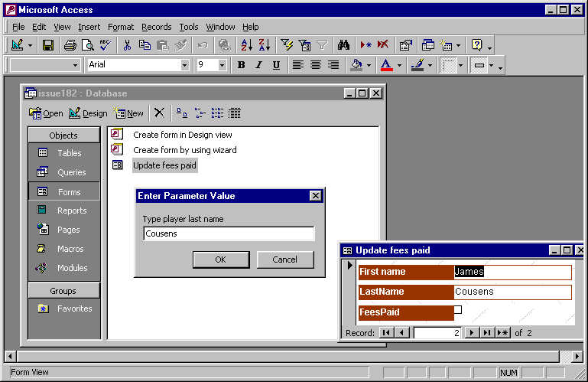The image size is (588, 382).
Task: Click the Undo icon
Action: [x=203, y=45]
